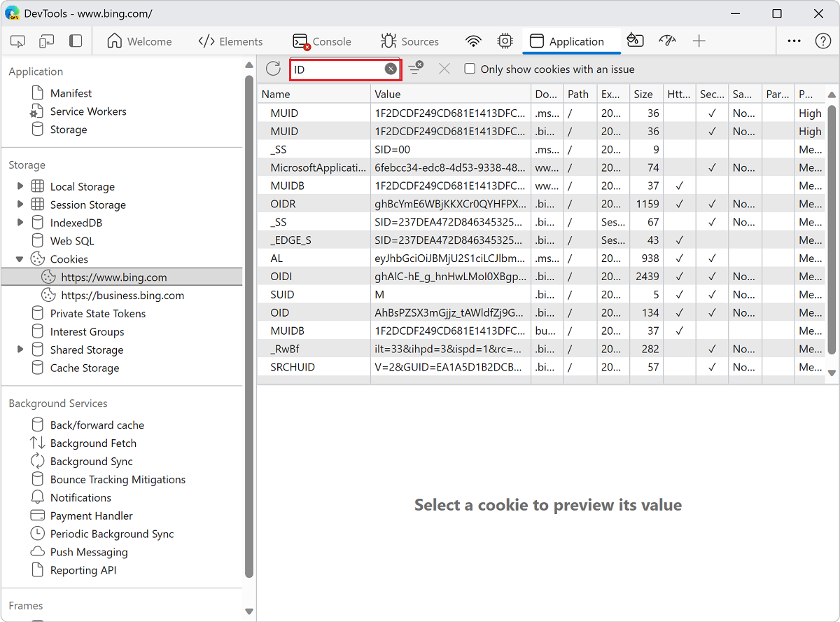Expand the IndexedDB section

tap(20, 222)
